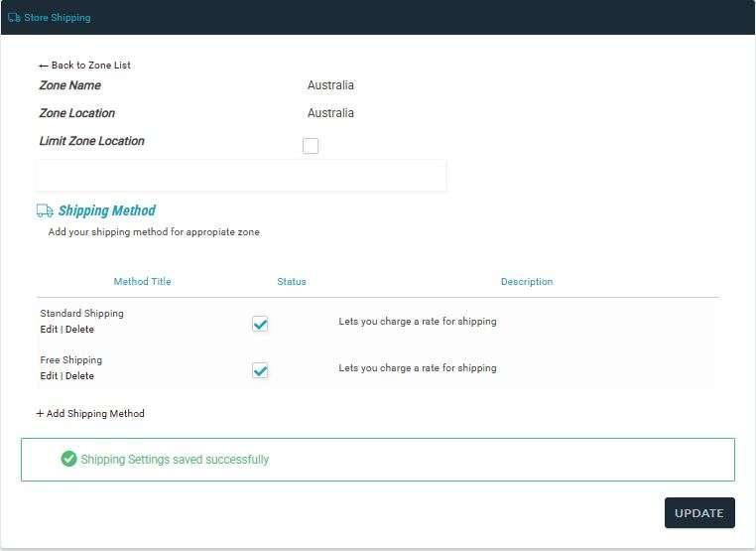This screenshot has width=756, height=551.
Task: Click the Add Shipping Method link
Action: [x=95, y=414]
